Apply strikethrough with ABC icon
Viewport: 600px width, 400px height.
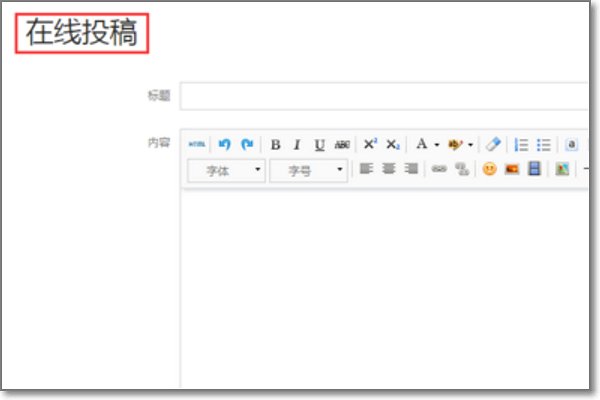(x=342, y=145)
